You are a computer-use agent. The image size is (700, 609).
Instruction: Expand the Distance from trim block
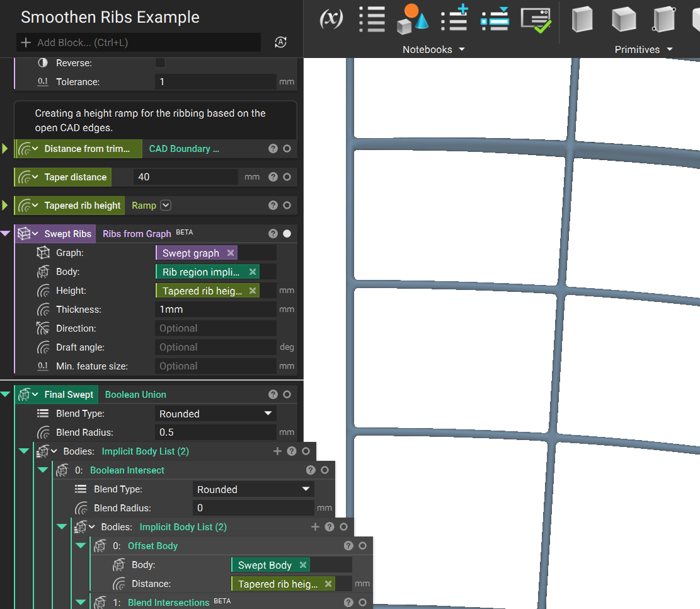(5, 149)
